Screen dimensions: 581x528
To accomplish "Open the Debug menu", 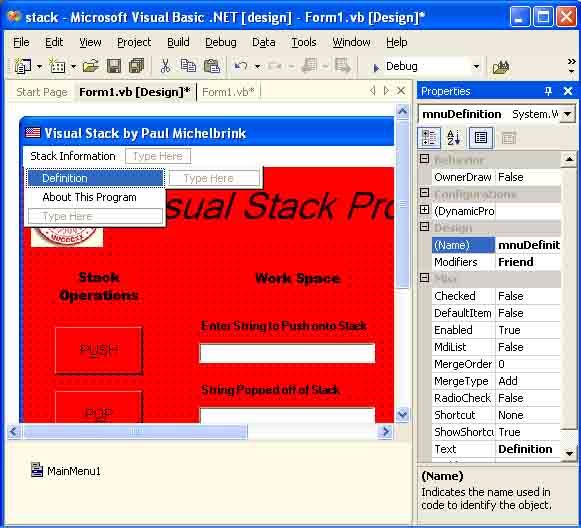I will 220,42.
